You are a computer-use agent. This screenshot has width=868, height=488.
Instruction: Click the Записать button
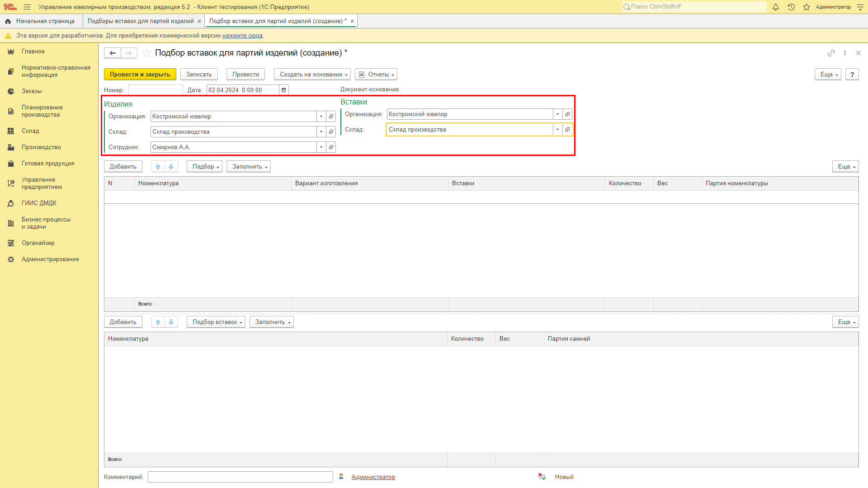[199, 75]
